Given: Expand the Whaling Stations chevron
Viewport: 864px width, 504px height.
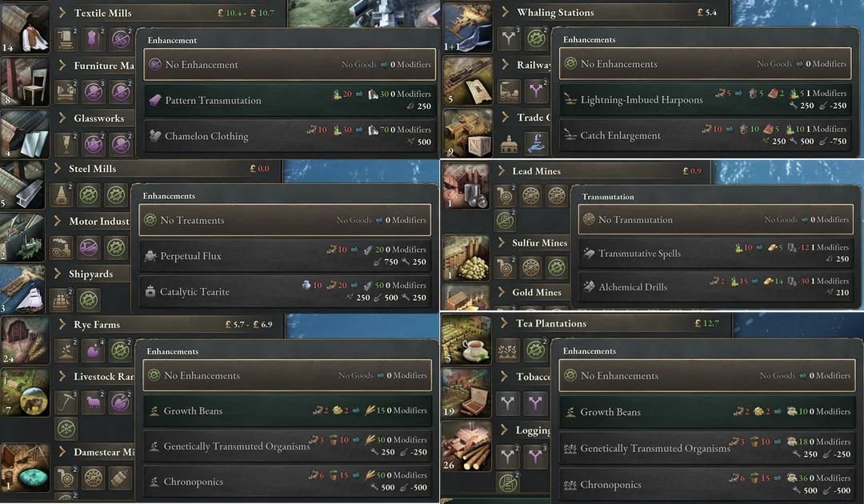Looking at the screenshot, I should click(x=505, y=11).
